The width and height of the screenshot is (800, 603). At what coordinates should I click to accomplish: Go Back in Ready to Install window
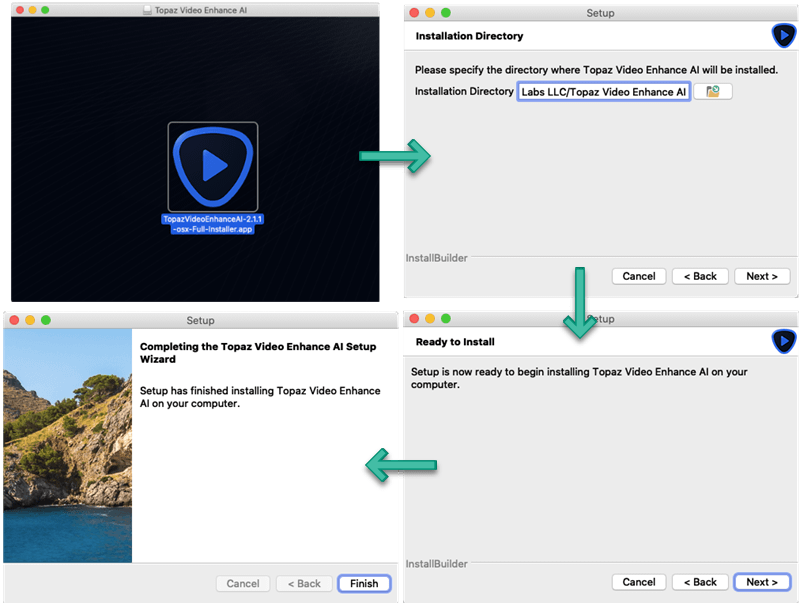(700, 582)
